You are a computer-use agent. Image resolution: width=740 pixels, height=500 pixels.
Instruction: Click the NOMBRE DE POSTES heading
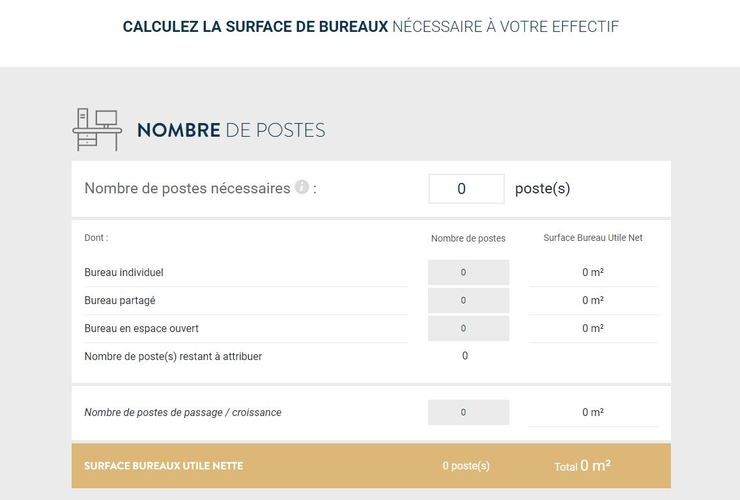[x=231, y=130]
